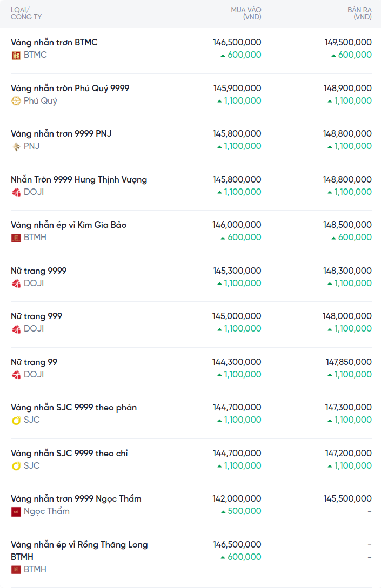
Task: Click the Phú Quý hexagon logo
Action: click(16, 101)
